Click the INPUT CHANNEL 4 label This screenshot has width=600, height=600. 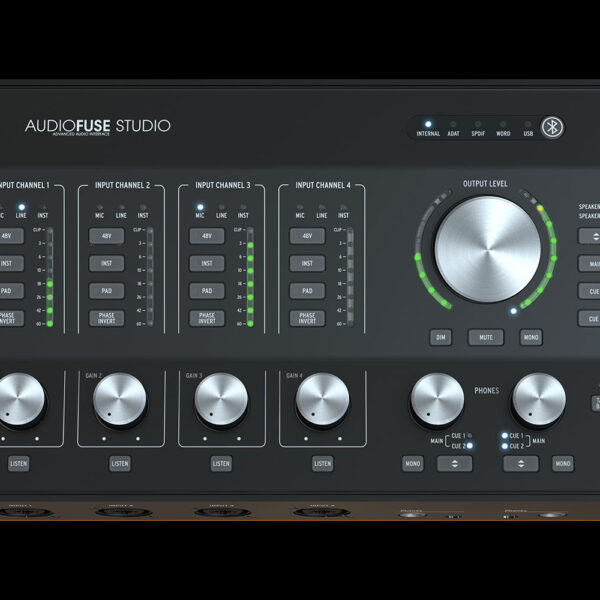click(x=323, y=185)
